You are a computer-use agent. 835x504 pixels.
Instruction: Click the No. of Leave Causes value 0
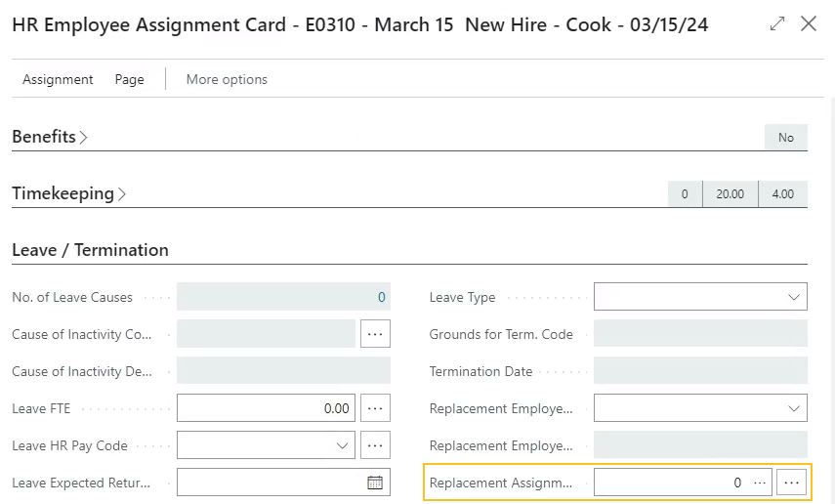[381, 297]
